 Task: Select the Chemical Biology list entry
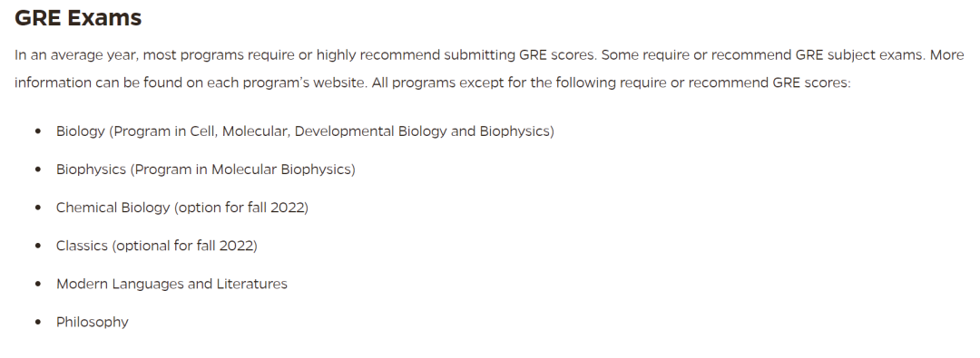[181, 208]
